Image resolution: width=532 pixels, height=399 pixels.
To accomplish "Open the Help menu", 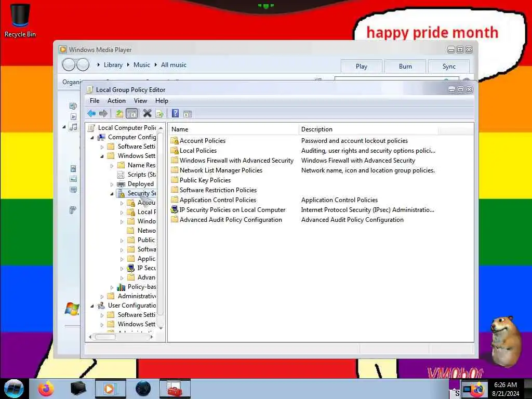I will (x=162, y=101).
